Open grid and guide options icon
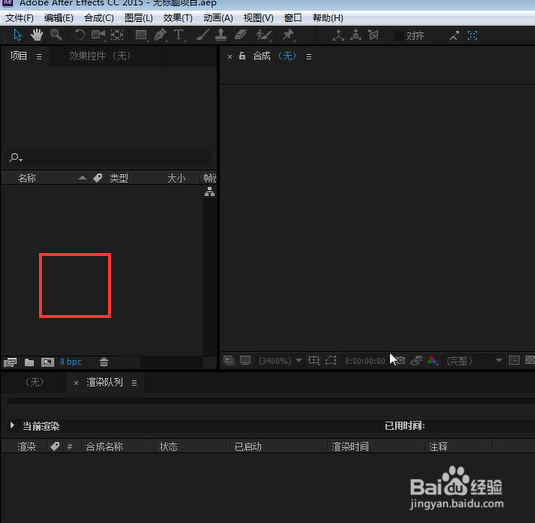The height and width of the screenshot is (523, 535). point(314,360)
